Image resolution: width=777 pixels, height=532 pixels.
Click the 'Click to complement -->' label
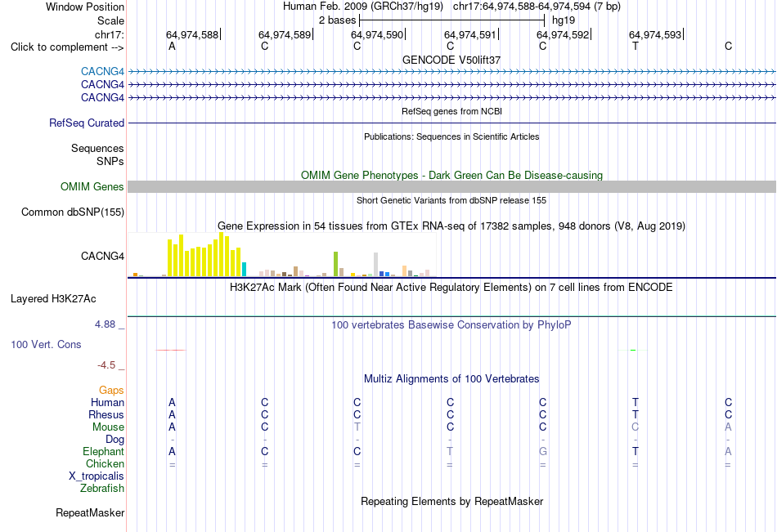pos(67,47)
